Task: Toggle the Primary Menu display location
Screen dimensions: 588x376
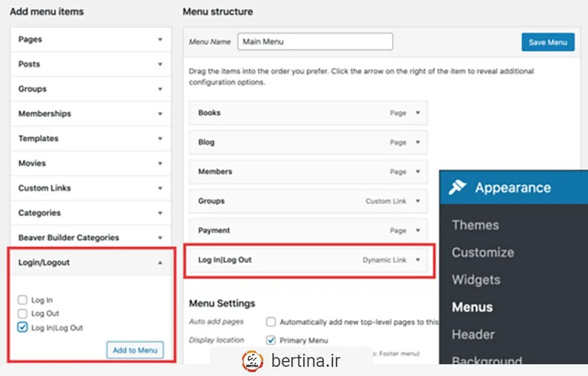Action: [271, 340]
